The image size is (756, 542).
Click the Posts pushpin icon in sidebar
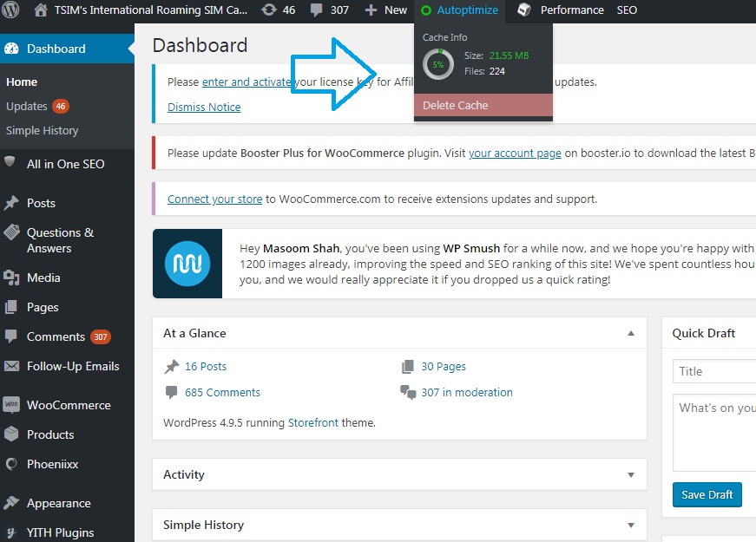coord(11,203)
